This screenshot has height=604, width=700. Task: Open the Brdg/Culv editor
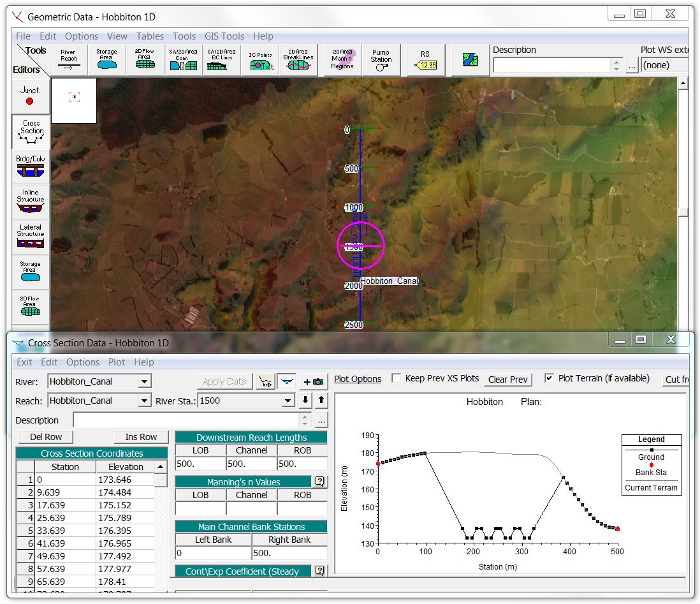pos(31,166)
